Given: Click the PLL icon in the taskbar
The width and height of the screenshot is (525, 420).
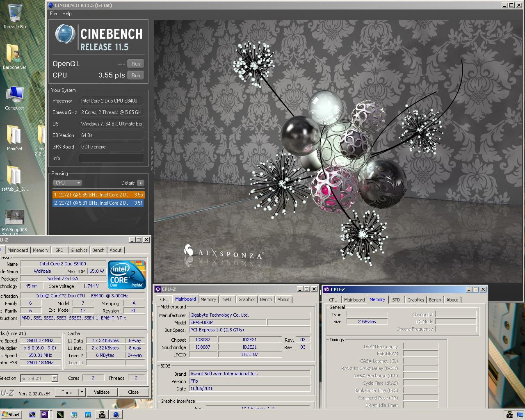Looking at the screenshot, I should [32, 415].
